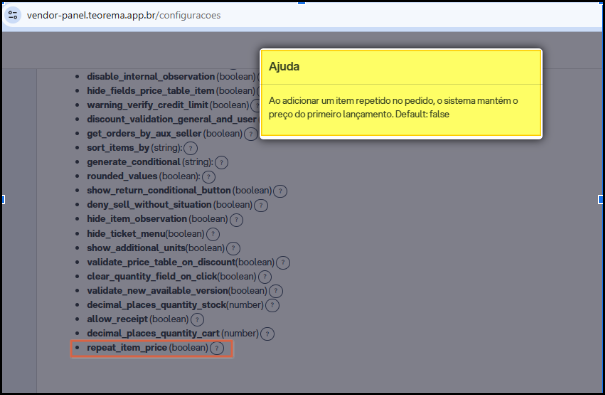Screen dimensions: 605x395
Task: Open help icon beside hide_item_observation
Action: pos(236,219)
